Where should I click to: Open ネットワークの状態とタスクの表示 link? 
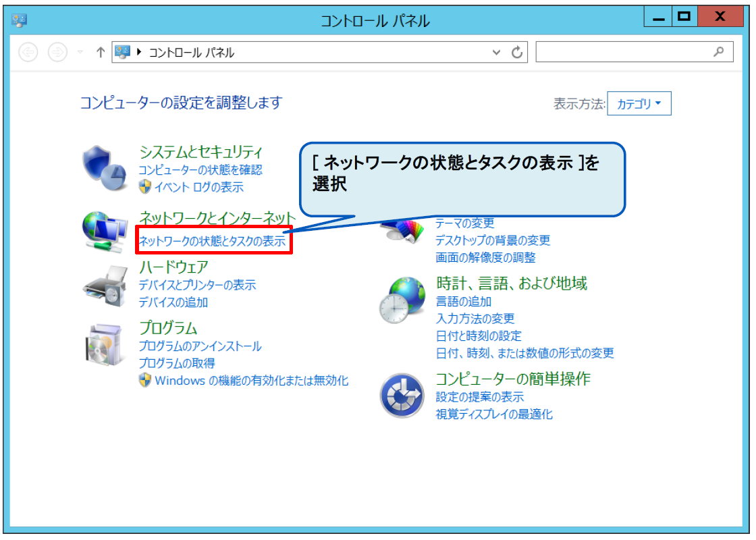[212, 241]
